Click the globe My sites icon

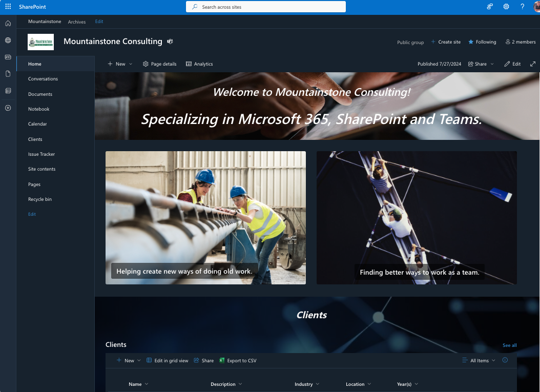[8, 40]
